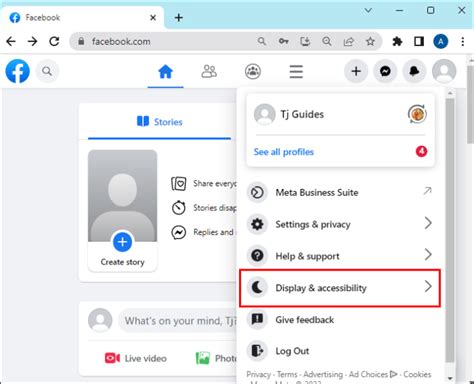Viewport: 474px width, 384px height.
Task: Click the account profile avatar
Action: pyautogui.click(x=444, y=71)
